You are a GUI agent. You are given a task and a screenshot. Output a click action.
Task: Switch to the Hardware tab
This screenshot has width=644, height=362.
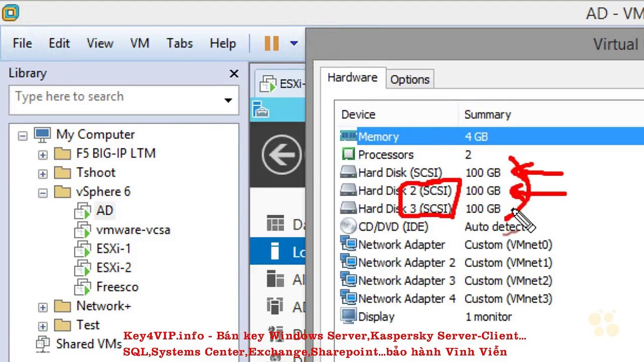pos(352,78)
